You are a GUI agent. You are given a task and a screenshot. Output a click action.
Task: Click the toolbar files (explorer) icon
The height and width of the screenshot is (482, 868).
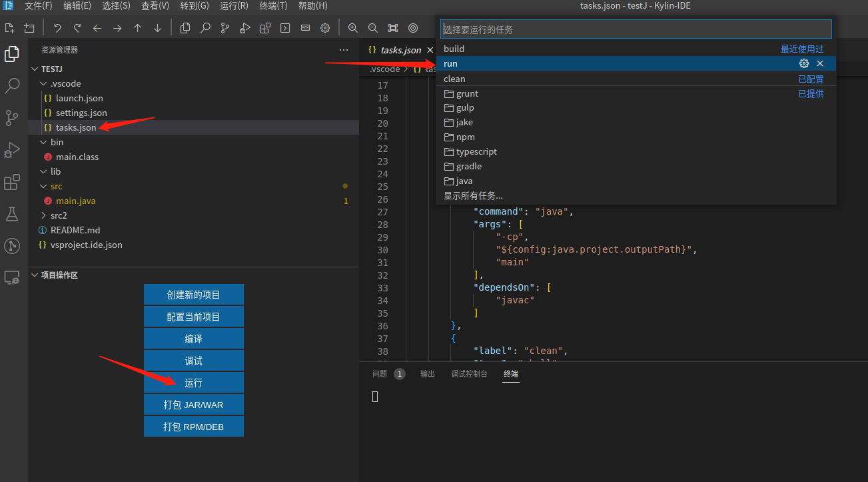click(185, 28)
